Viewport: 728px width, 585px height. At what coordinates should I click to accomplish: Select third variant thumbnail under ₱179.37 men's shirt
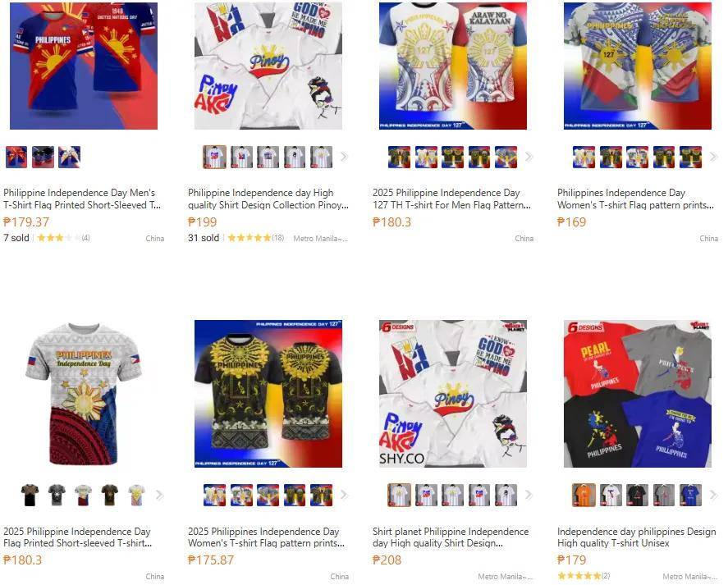(x=69, y=157)
